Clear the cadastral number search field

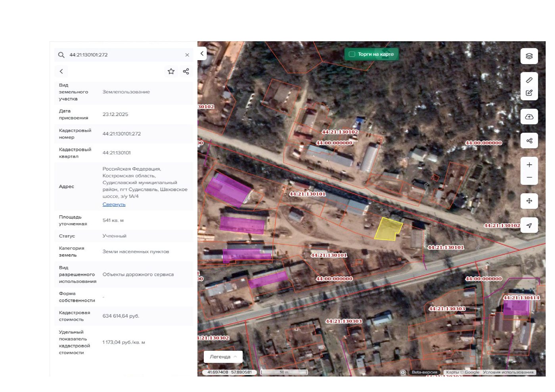tap(187, 55)
